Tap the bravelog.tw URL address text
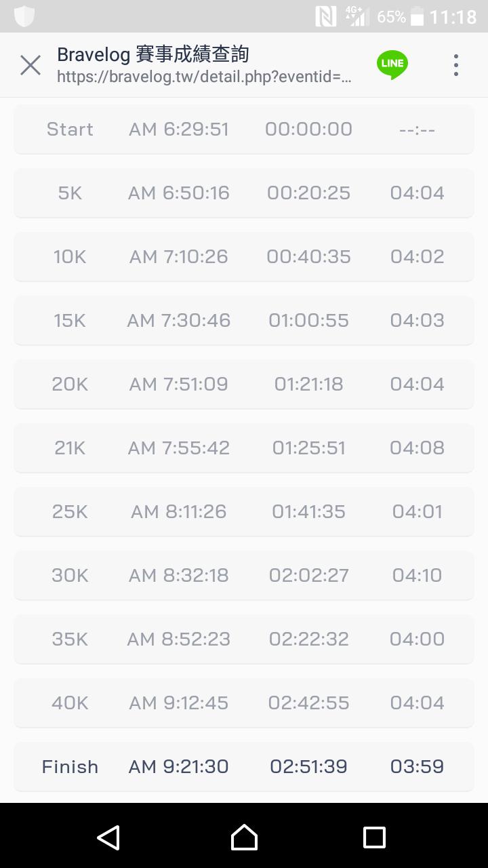The height and width of the screenshot is (868, 488). (204, 77)
